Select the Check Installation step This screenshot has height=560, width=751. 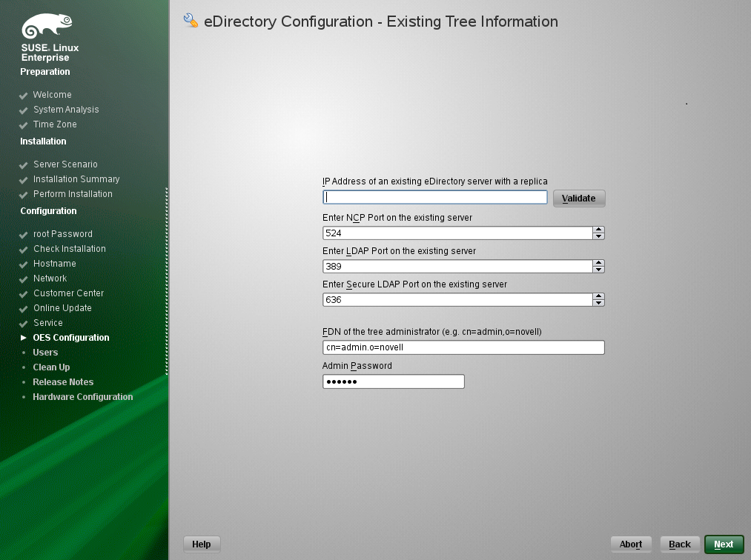click(x=70, y=249)
